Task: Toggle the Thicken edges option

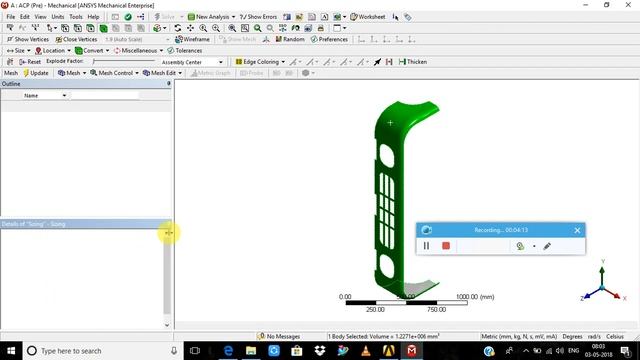Action: coord(413,62)
